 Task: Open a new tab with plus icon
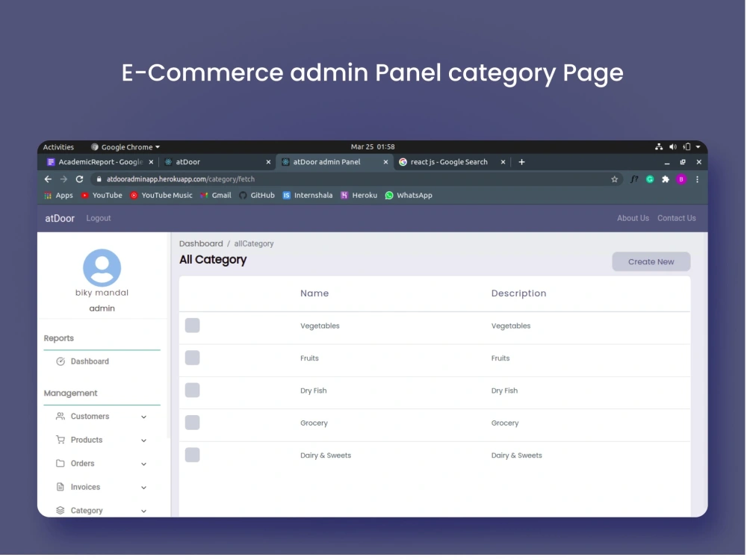click(521, 162)
